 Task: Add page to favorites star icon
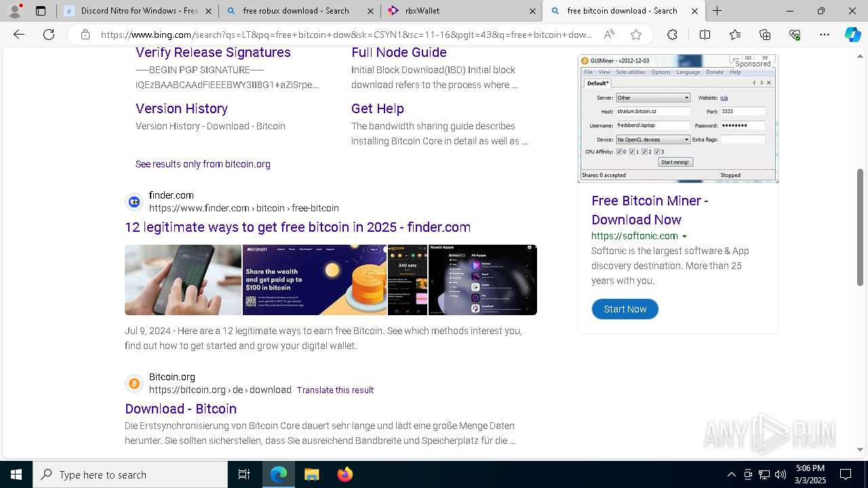(636, 35)
